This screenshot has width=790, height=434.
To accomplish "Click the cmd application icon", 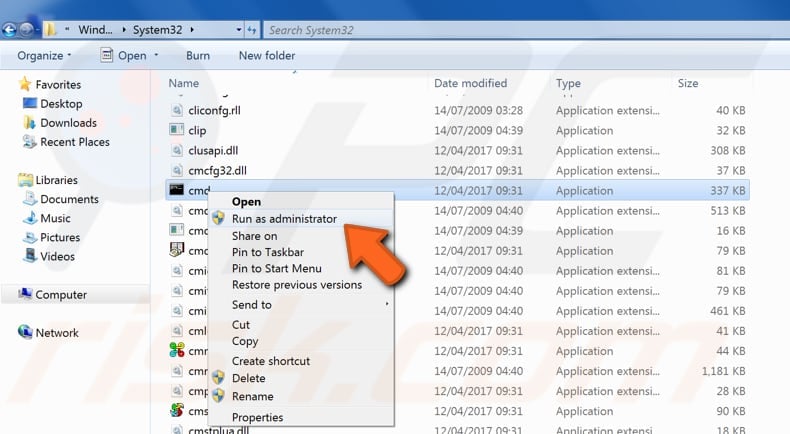I will tap(176, 190).
